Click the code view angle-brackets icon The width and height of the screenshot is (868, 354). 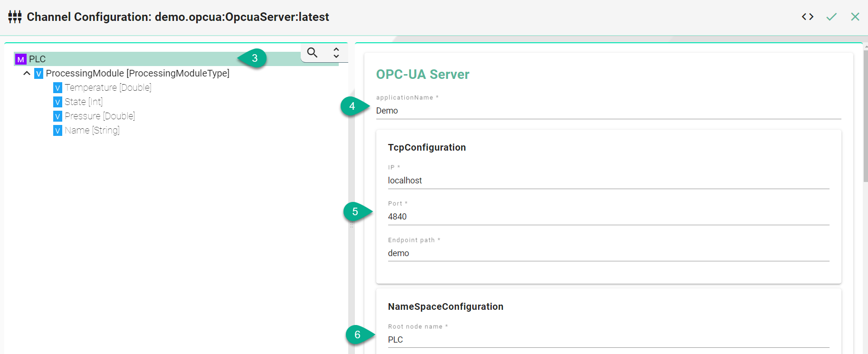click(x=807, y=17)
